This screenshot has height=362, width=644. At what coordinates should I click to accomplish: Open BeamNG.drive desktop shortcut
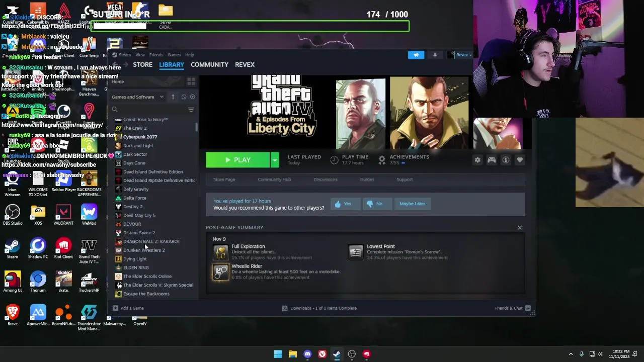click(x=63, y=315)
